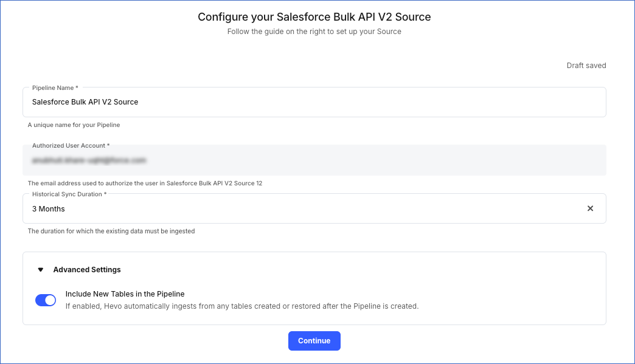
Task: Click the page title Configure your Salesforce source
Action: [x=314, y=17]
